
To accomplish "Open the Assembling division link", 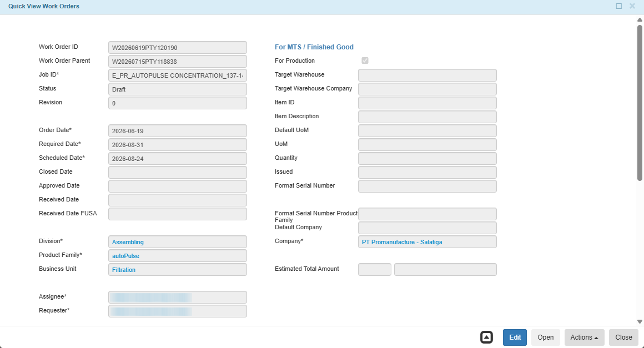I will point(128,242).
